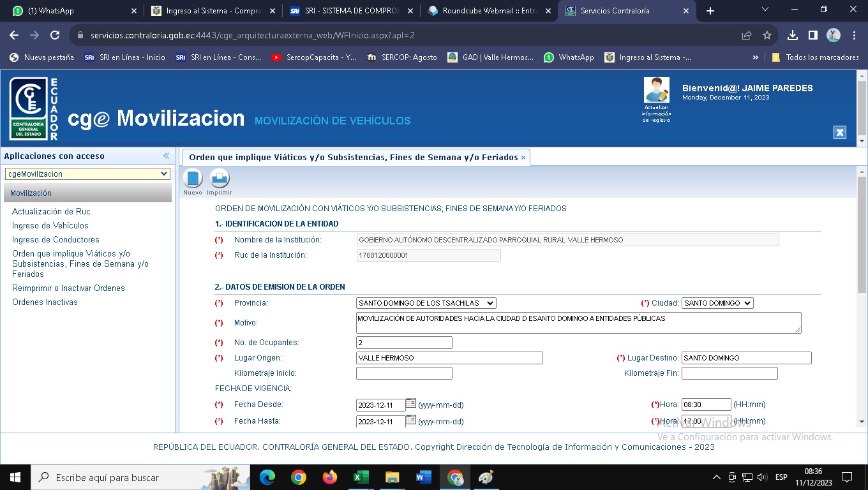The image size is (868, 490).
Task: Open the Fecha Hasta calendar picker
Action: (411, 420)
